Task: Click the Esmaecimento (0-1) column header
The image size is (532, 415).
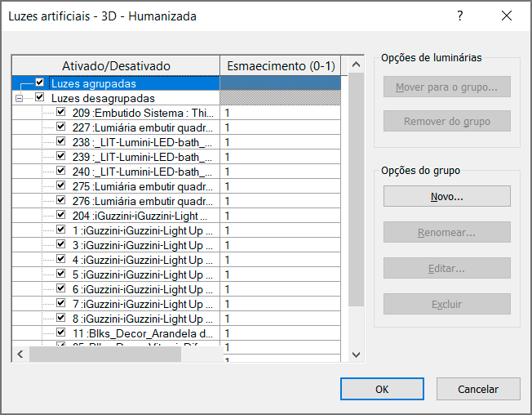Action: pyautogui.click(x=280, y=65)
